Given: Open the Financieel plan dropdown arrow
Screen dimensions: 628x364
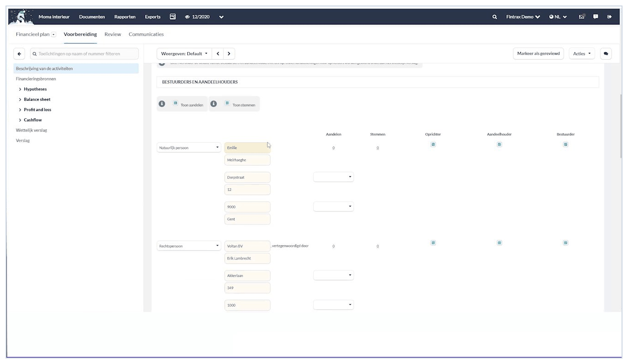Looking at the screenshot, I should coord(54,34).
